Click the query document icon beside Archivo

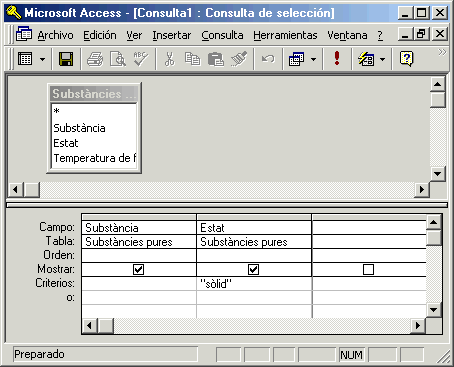point(24,34)
